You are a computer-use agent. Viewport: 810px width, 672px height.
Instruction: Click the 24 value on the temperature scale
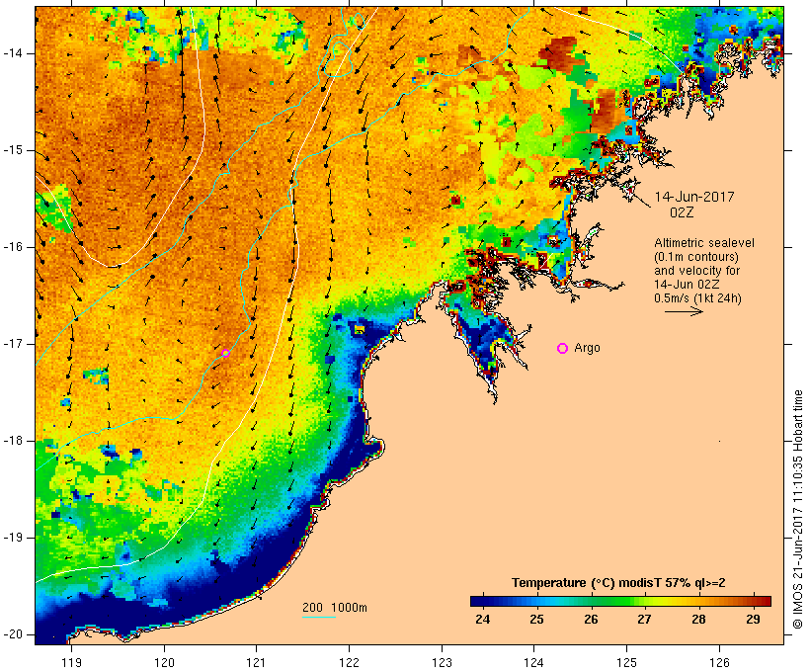point(482,620)
